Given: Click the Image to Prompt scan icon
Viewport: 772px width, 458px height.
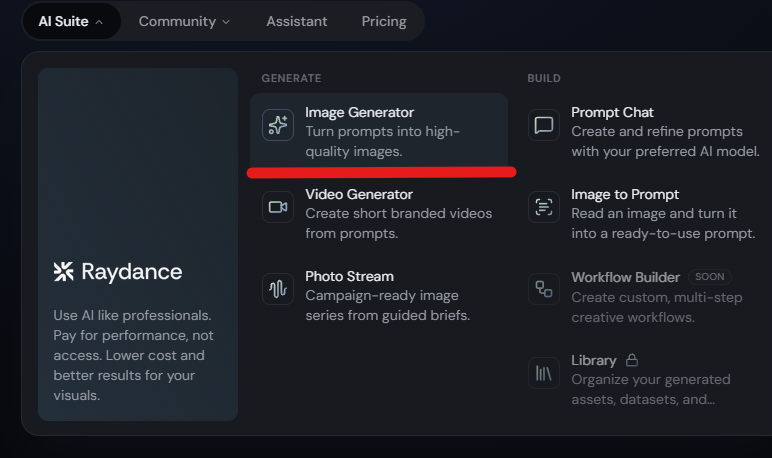Looking at the screenshot, I should (x=544, y=207).
